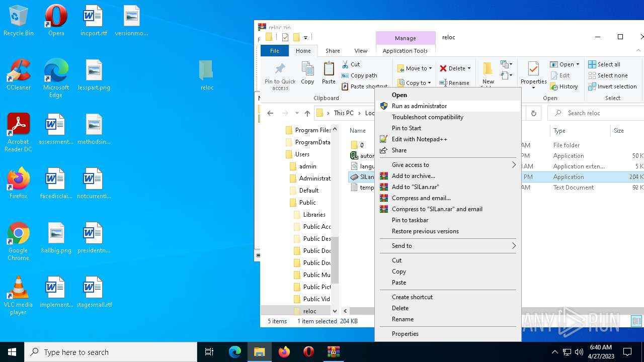Click Copy path in ribbon
Viewport: 644px width, 362px height.
click(359, 75)
